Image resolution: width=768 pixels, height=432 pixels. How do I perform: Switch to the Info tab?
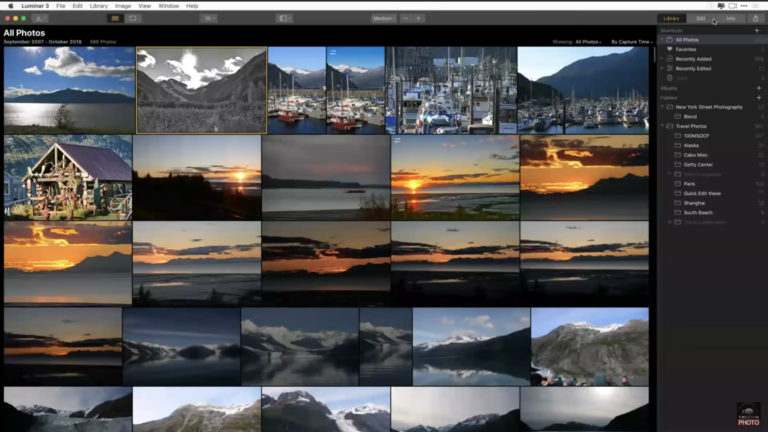(x=730, y=18)
